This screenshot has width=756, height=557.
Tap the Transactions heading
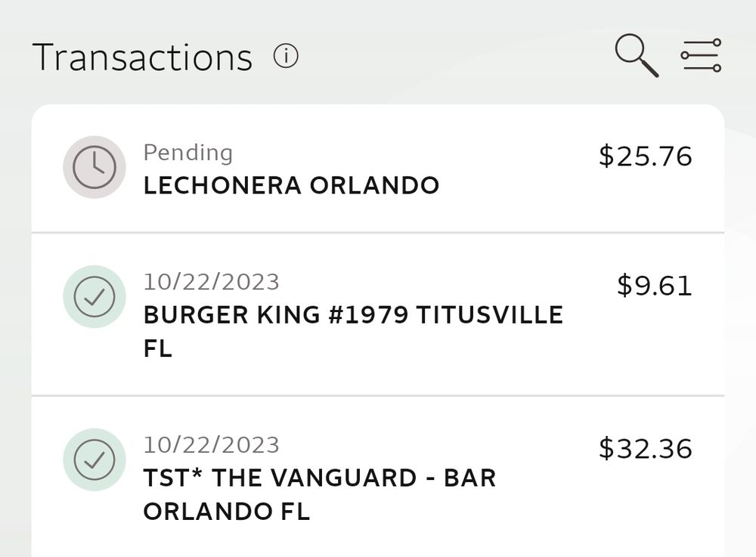coord(142,57)
